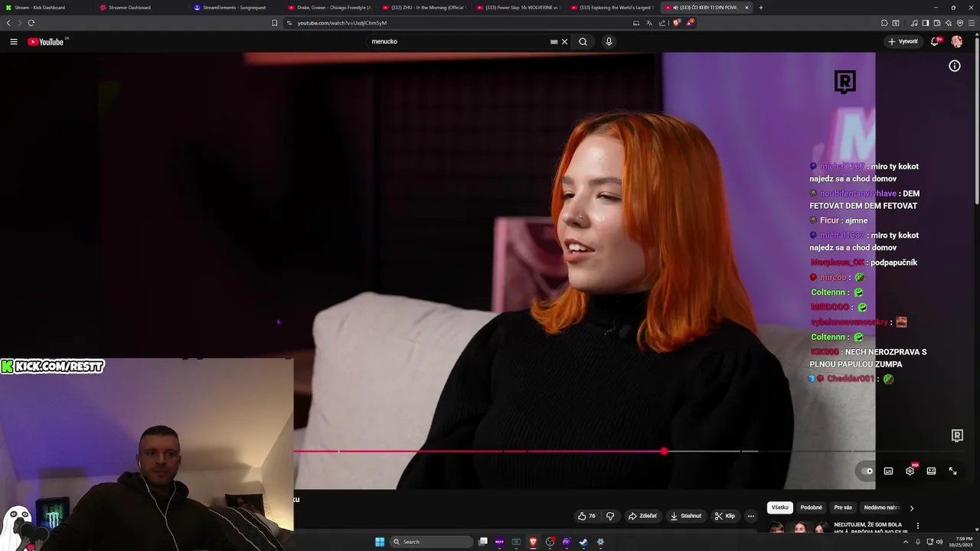Click the video progress bar scrubber
Viewport: 980px width, 551px height.
664,452
